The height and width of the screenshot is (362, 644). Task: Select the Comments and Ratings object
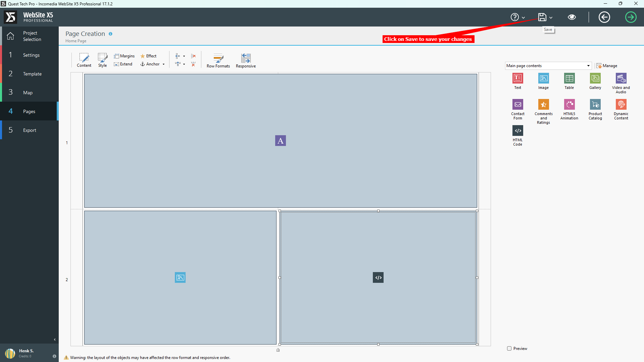543,112
